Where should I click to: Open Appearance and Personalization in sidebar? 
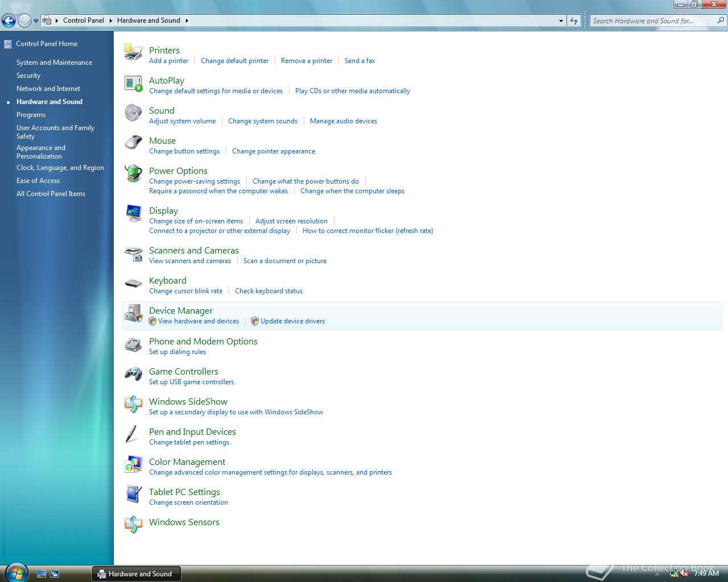(x=41, y=152)
